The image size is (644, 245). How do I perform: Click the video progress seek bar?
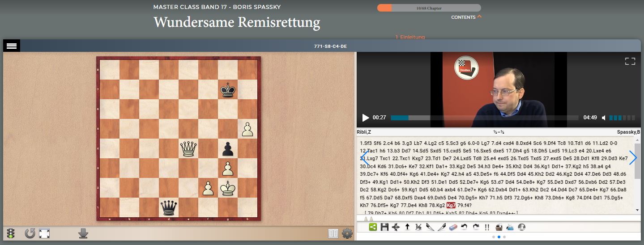(x=484, y=118)
